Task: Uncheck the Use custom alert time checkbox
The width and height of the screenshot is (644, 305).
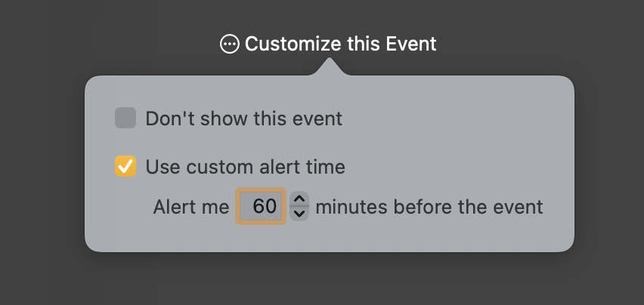Action: [125, 166]
